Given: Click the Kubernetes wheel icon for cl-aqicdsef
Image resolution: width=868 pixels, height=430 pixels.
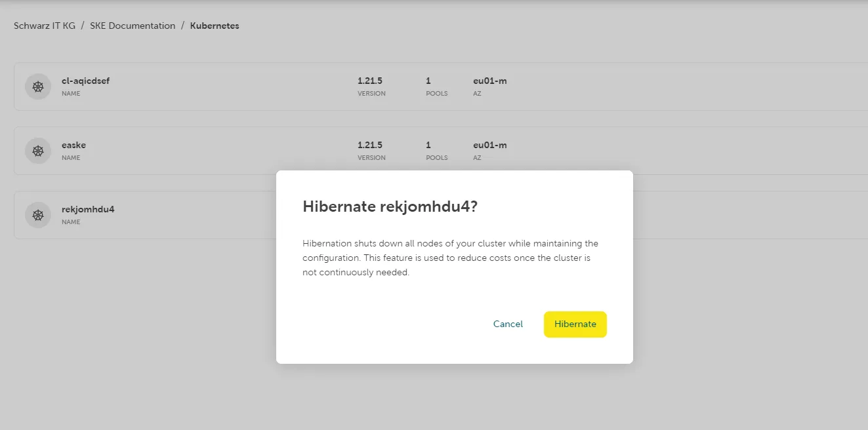Looking at the screenshot, I should [38, 87].
